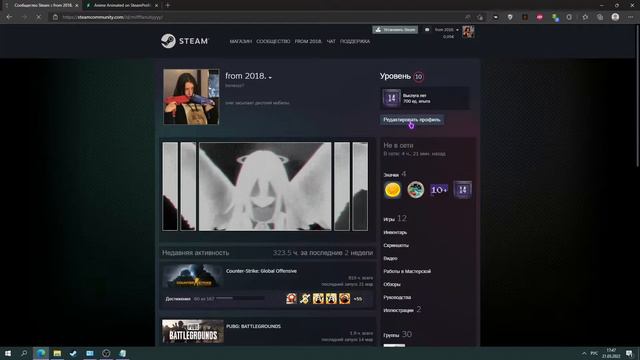
Task: Open the Иллюстрации 2 link
Action: (402, 310)
